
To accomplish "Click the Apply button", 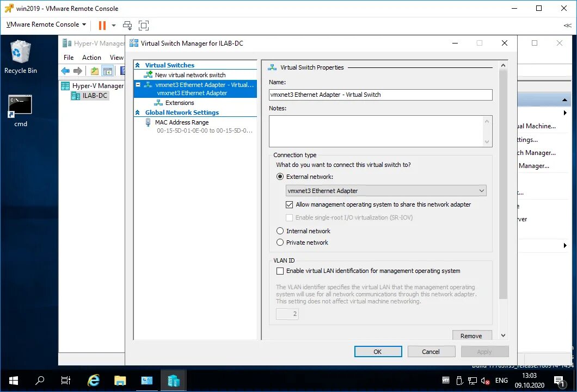I will tap(484, 352).
